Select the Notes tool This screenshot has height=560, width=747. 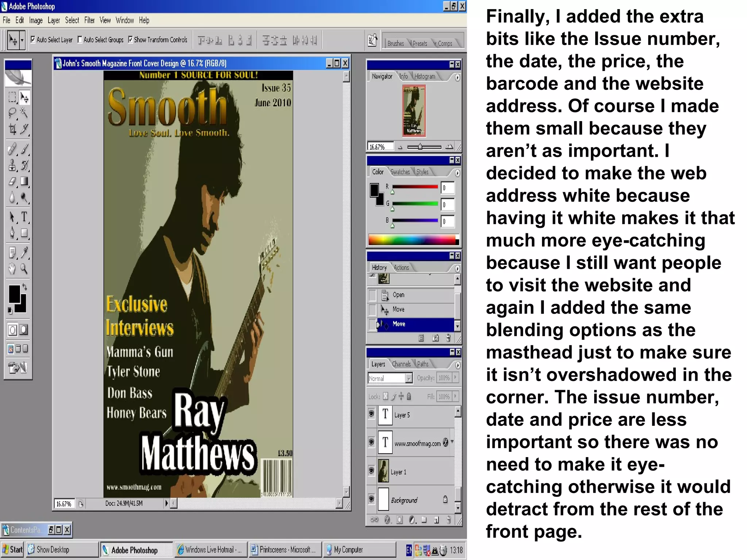coord(12,253)
